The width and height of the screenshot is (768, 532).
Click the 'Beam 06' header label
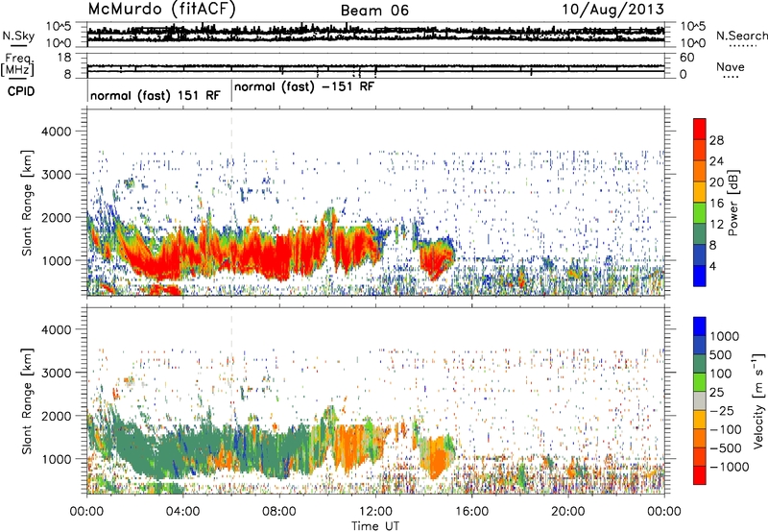point(374,11)
